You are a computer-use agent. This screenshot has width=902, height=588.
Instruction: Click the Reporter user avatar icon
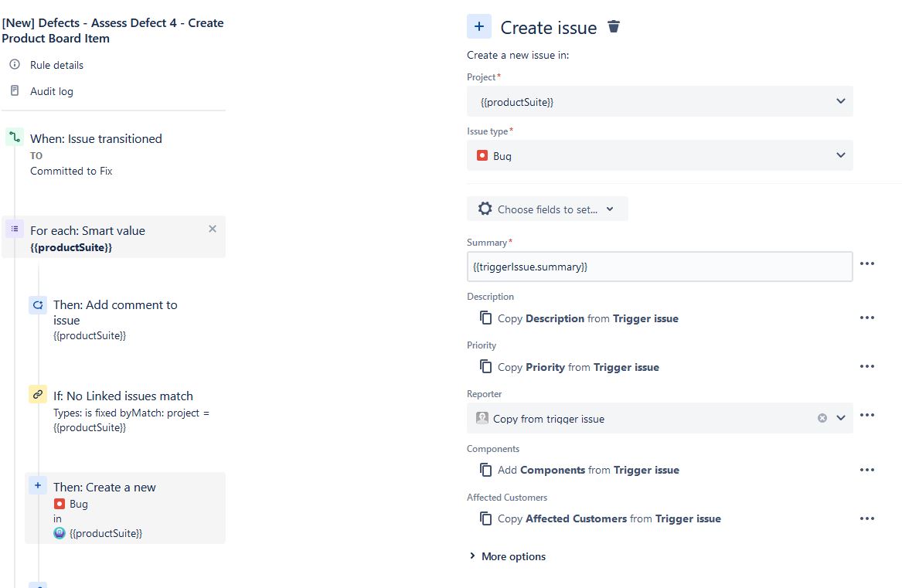pos(482,418)
